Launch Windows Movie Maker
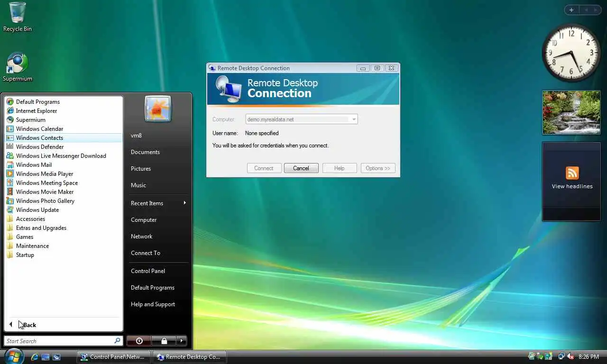The image size is (607, 364). 64,192
